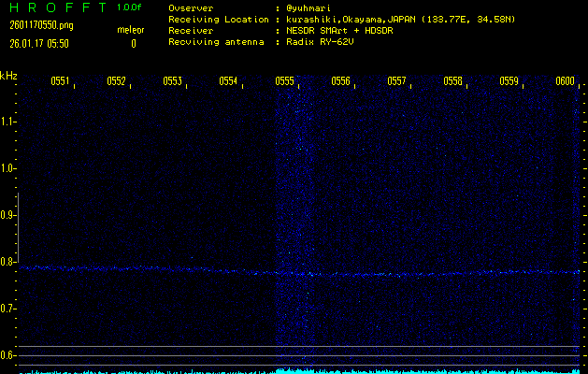Click the 0.6 kHz axis label
This screenshot has height=374, width=588.
pos(8,355)
